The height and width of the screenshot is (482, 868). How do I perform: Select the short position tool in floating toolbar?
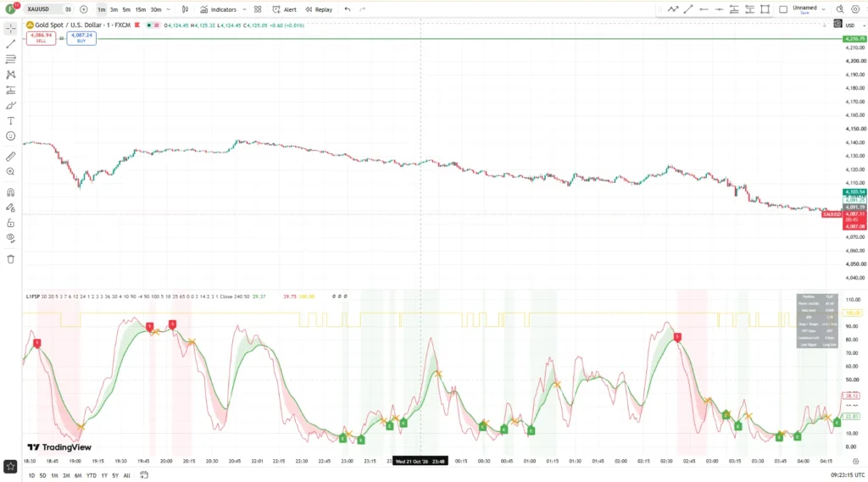pyautogui.click(x=749, y=9)
